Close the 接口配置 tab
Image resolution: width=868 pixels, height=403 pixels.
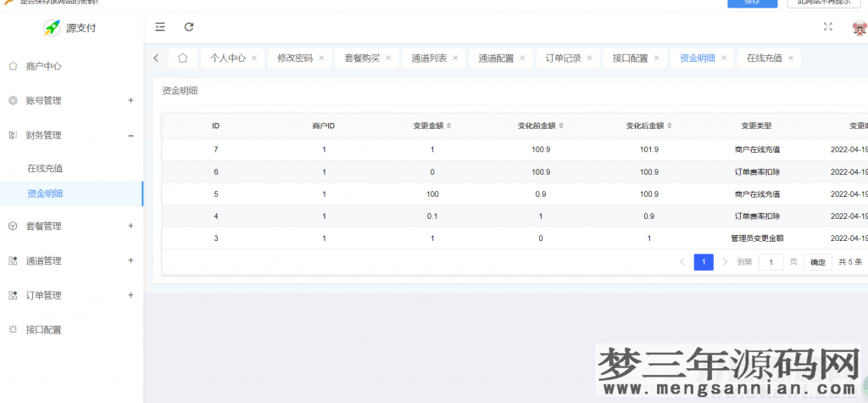point(657,58)
